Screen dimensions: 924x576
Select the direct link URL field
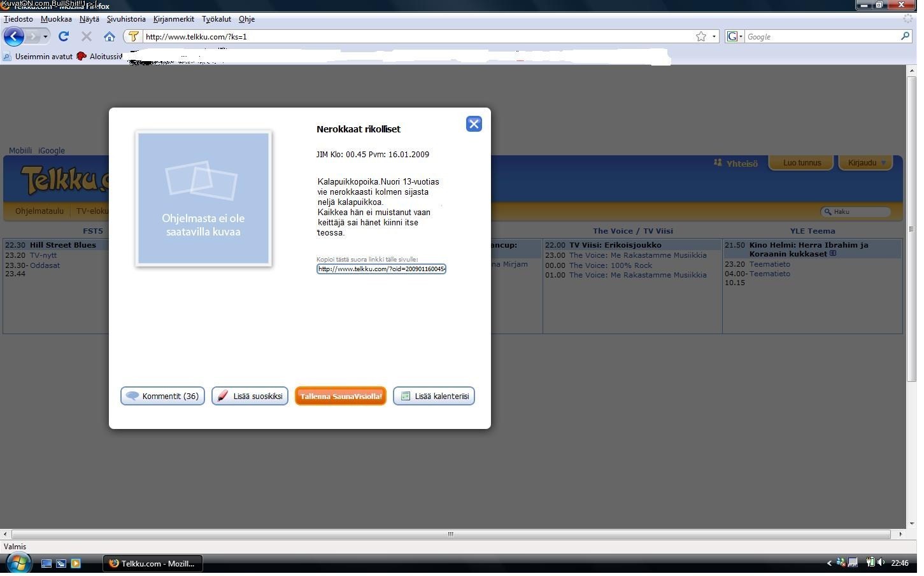381,269
